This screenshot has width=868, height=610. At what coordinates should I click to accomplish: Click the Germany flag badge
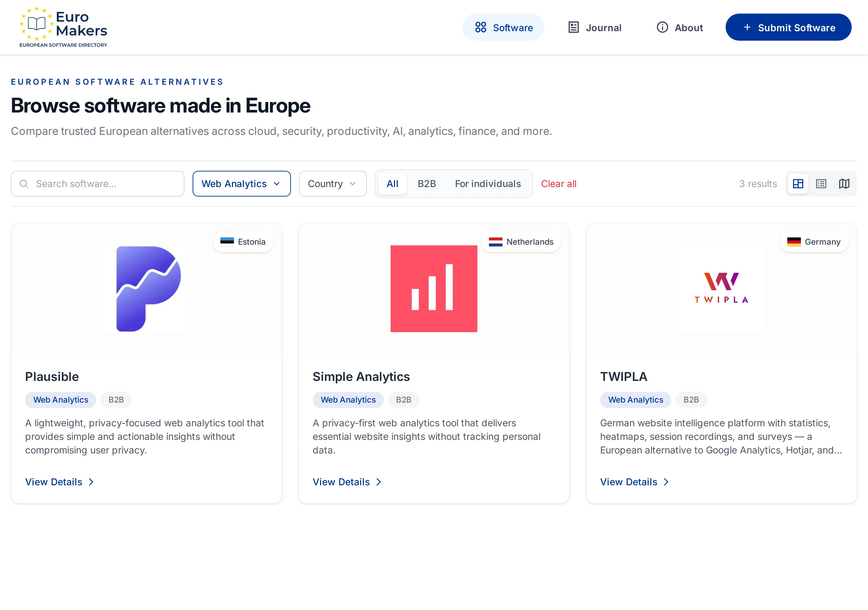813,242
